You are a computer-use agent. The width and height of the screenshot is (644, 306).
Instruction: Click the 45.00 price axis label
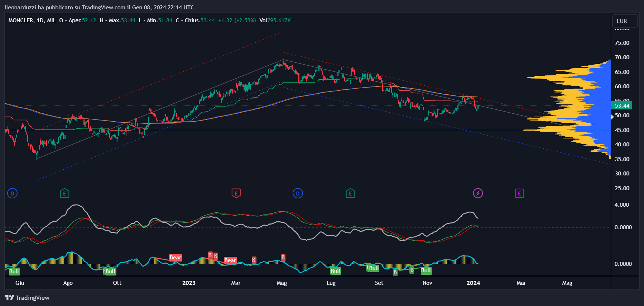coord(622,130)
